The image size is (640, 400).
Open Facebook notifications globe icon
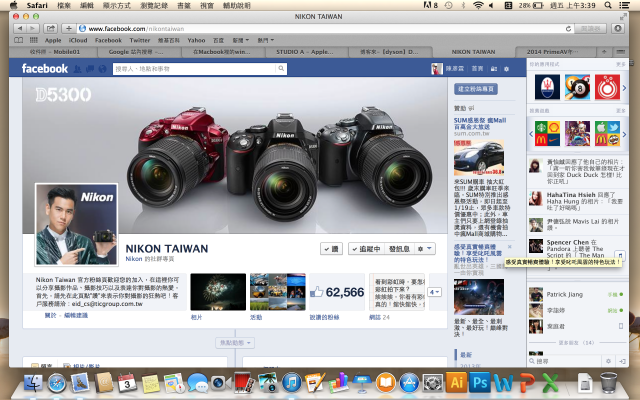(102, 69)
